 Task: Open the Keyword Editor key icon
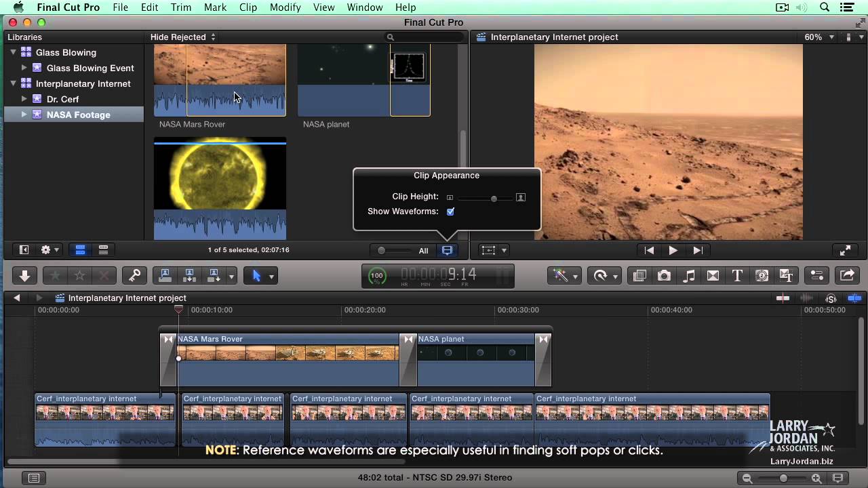(x=134, y=276)
